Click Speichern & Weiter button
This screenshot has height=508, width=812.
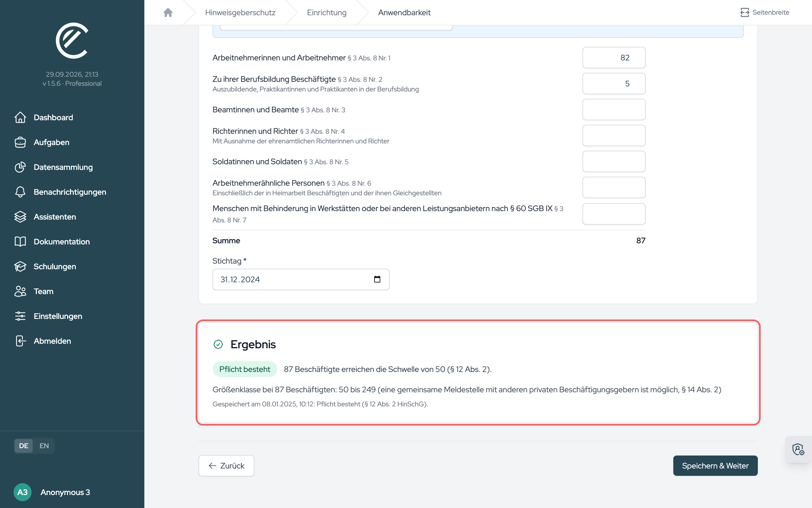(715, 466)
